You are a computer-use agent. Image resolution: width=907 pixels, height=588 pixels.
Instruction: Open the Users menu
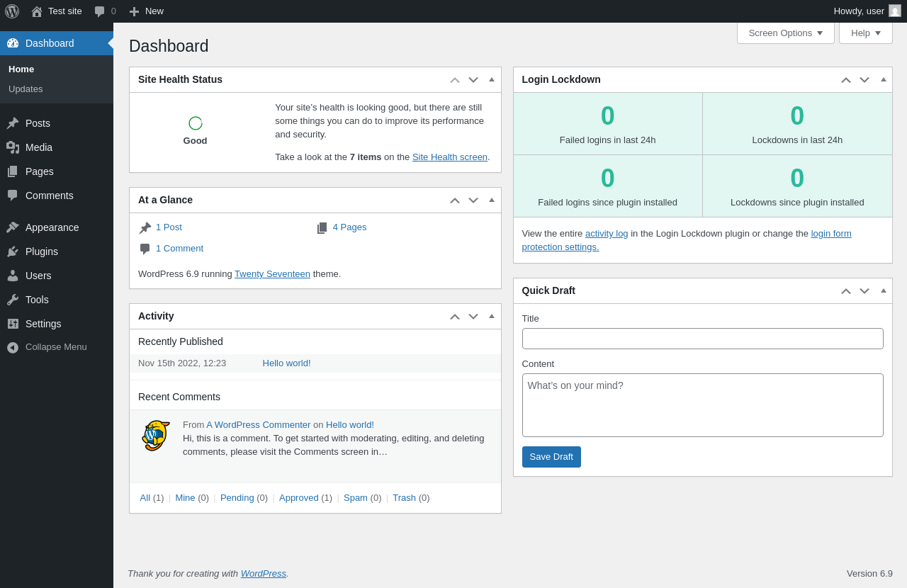pos(38,276)
